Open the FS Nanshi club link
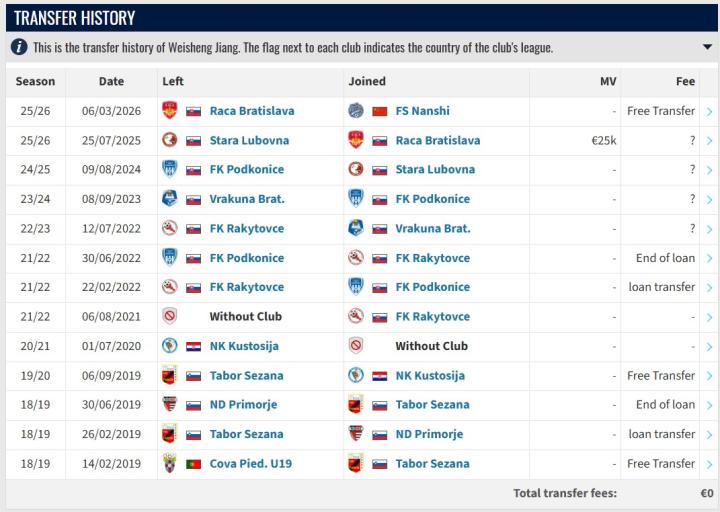This screenshot has width=720, height=512. coord(422,111)
